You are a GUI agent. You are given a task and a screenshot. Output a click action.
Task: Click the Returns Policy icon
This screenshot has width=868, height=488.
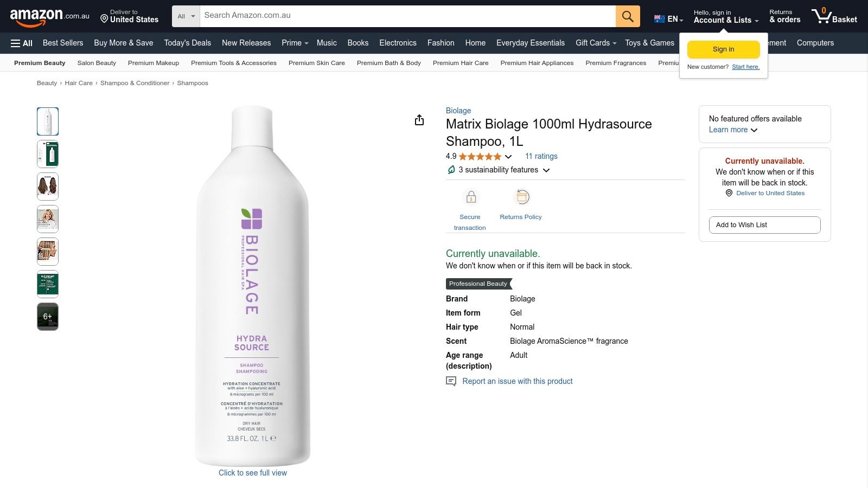520,197
